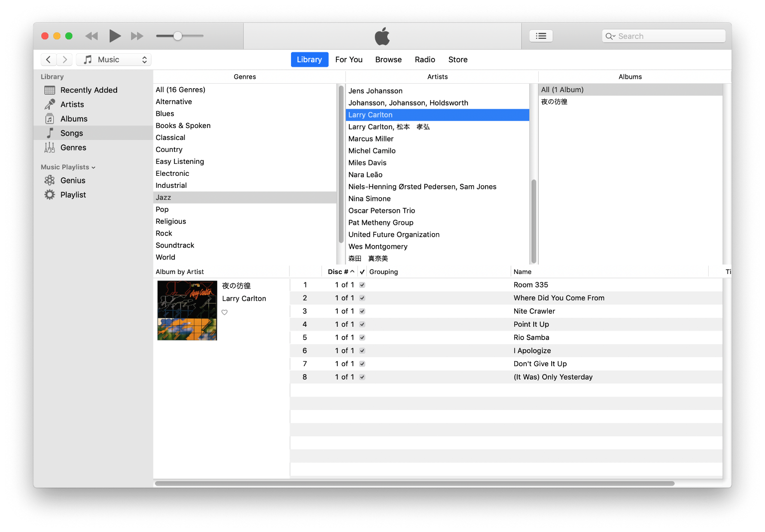Adjust the volume slider knob
Image resolution: width=765 pixels, height=532 pixels.
pyautogui.click(x=178, y=36)
